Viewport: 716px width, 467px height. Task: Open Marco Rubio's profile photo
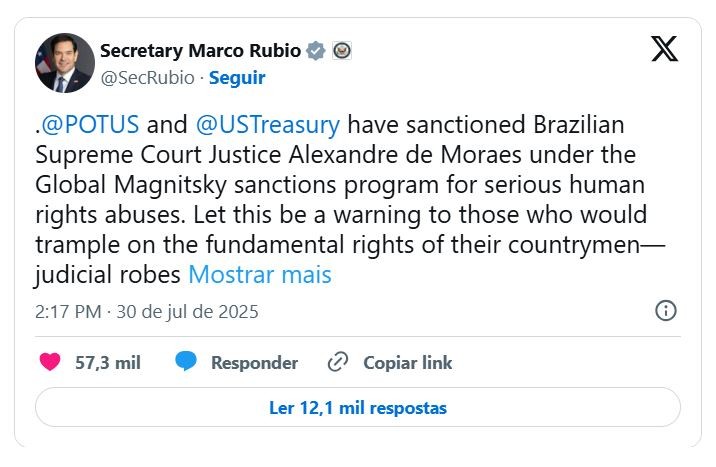65,63
